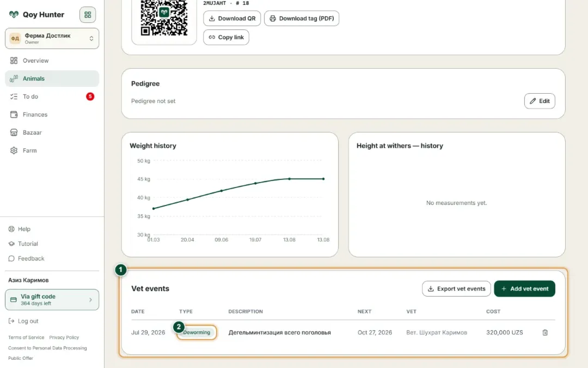588x368 pixels.
Task: Click vet name Вет. Шухрат Каримов
Action: tap(437, 333)
